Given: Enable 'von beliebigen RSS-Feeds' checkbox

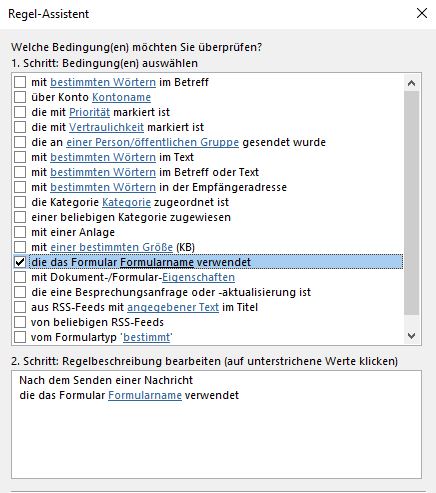Looking at the screenshot, I should 20,322.
